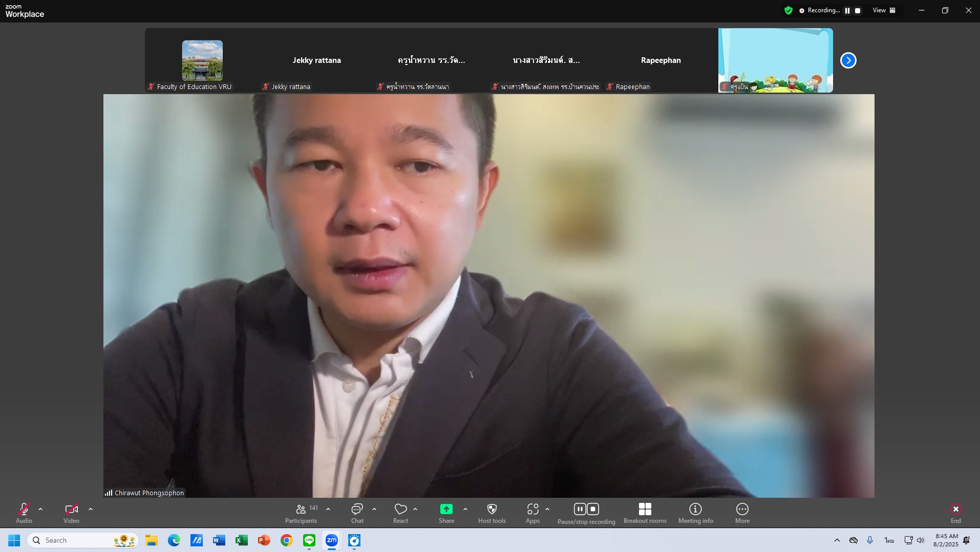End the meeting
Viewport: 980px width, 552px height.
(x=955, y=513)
